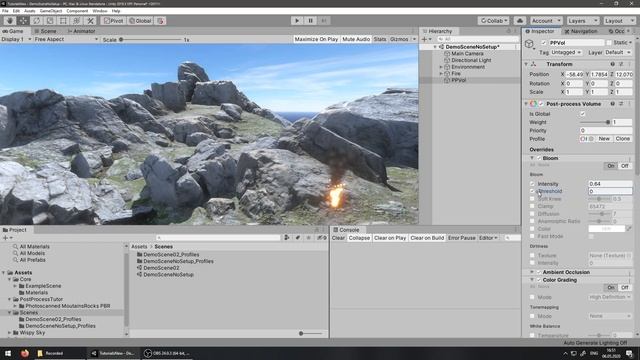Image resolution: width=640 pixels, height=360 pixels.
Task: Toggle Collapse in Console
Action: coord(359,238)
